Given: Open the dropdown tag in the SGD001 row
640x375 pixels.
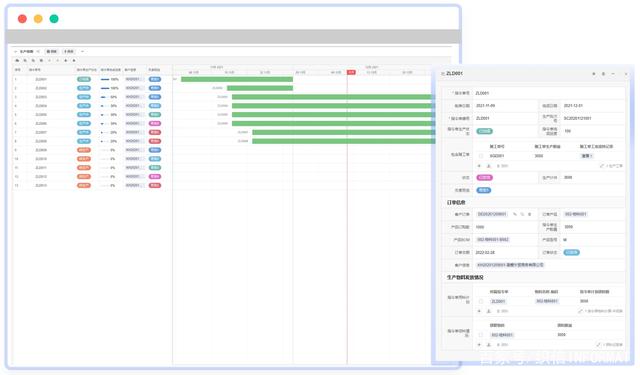Looking at the screenshot, I should click(x=587, y=156).
